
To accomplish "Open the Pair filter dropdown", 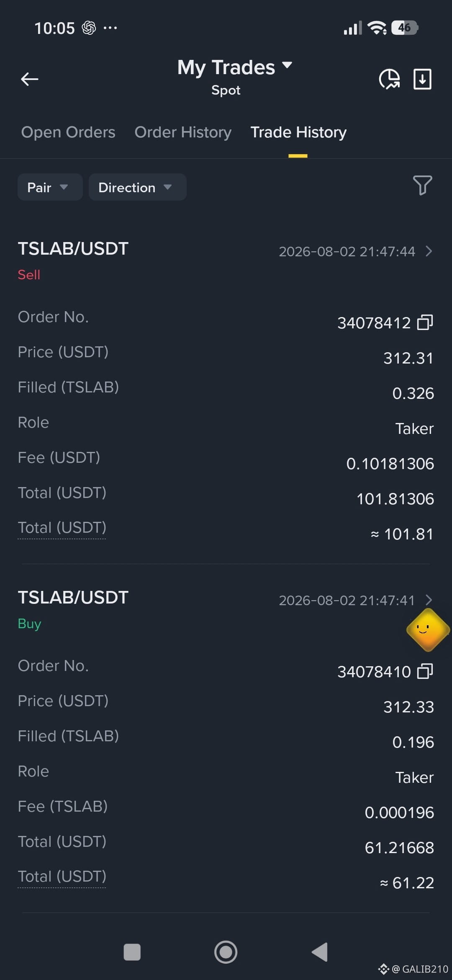I will [50, 187].
